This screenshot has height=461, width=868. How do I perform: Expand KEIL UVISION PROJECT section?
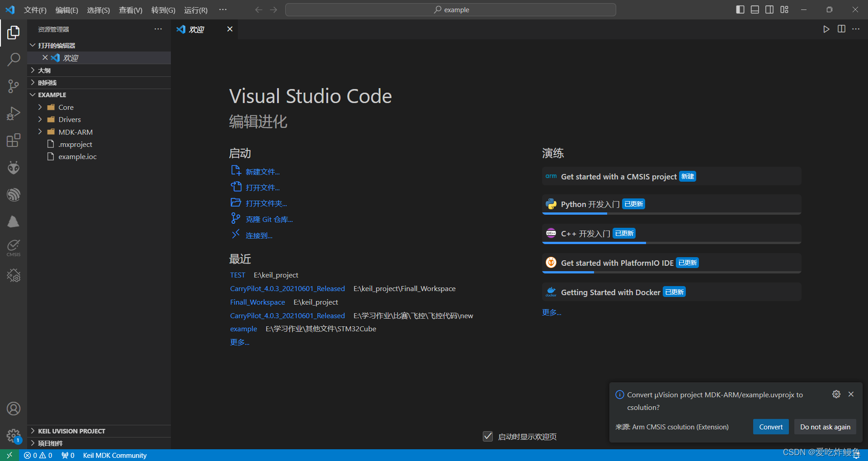[x=99, y=431]
